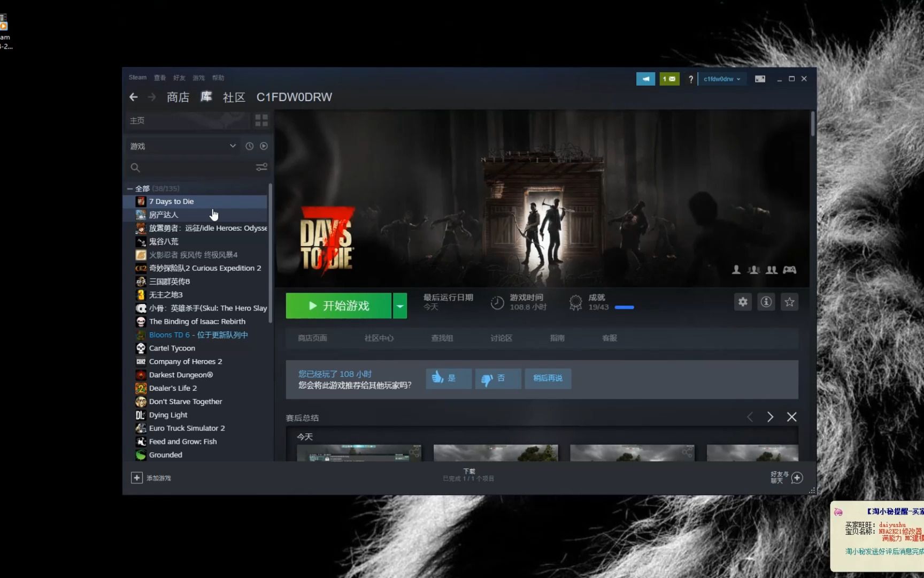Switch to the 库 tab
924x578 pixels.
pyautogui.click(x=206, y=97)
